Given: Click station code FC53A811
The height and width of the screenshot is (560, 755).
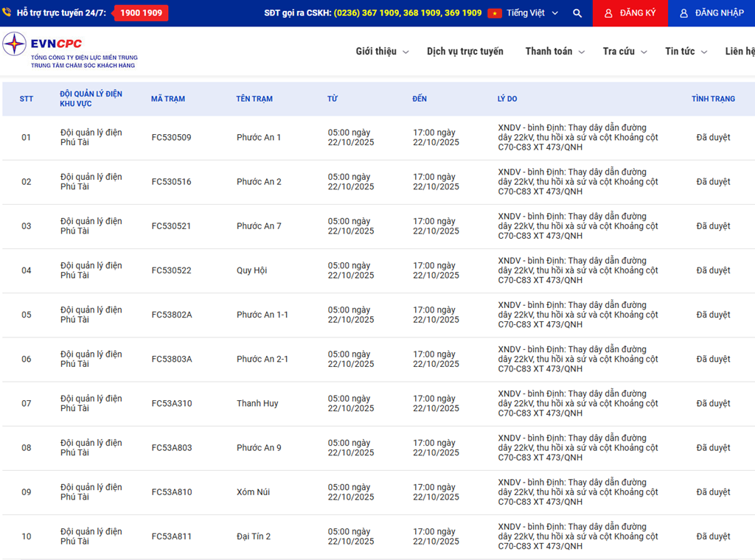Looking at the screenshot, I should click(171, 536).
